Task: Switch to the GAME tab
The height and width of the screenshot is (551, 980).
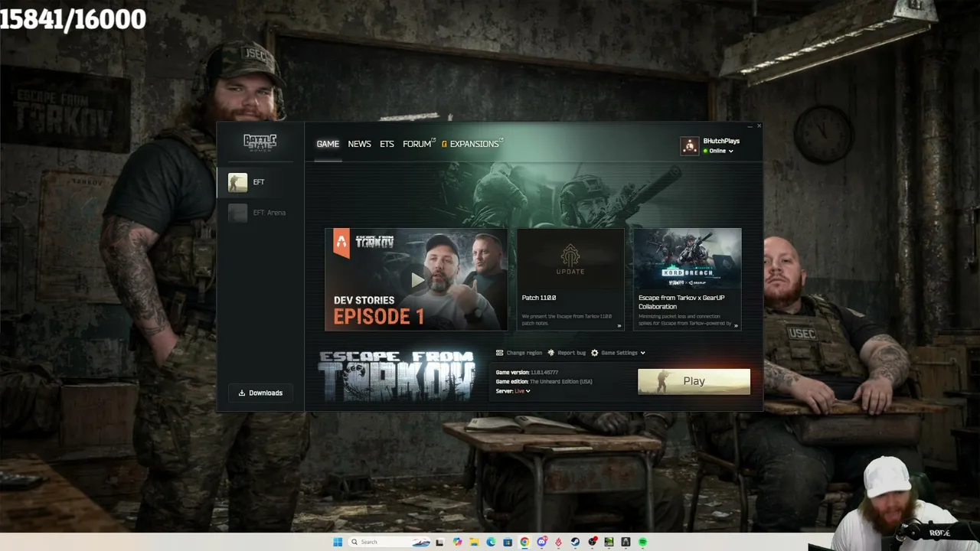Action: click(x=328, y=144)
